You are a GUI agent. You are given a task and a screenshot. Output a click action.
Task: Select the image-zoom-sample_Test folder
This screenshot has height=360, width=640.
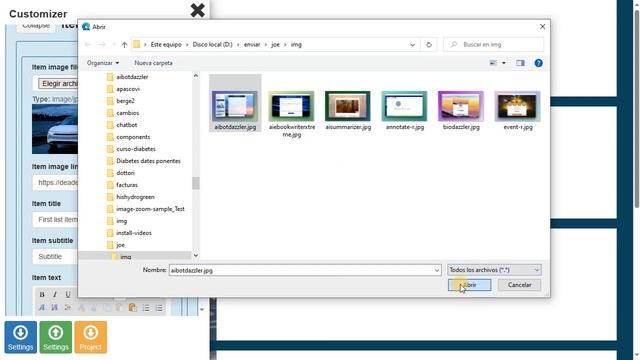point(150,209)
